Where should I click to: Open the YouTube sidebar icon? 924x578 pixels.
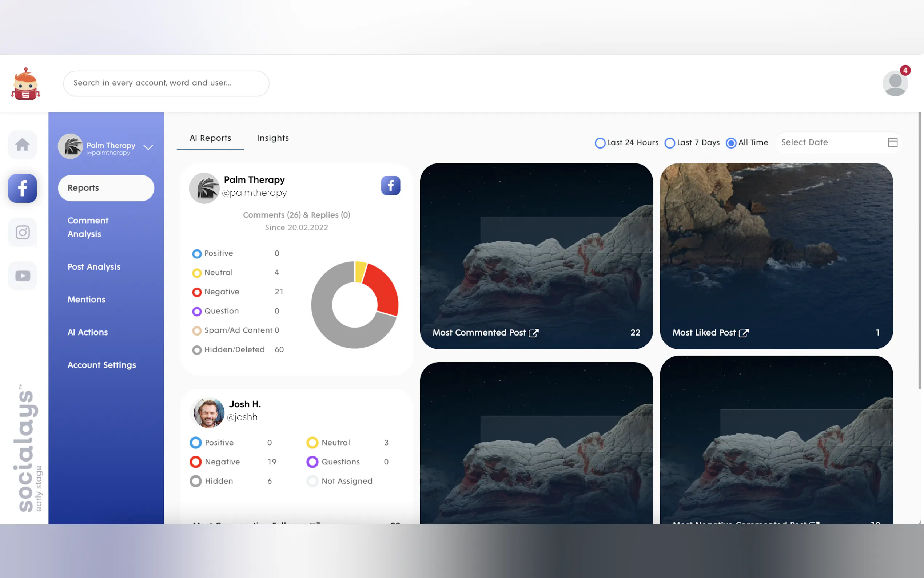pyautogui.click(x=22, y=276)
